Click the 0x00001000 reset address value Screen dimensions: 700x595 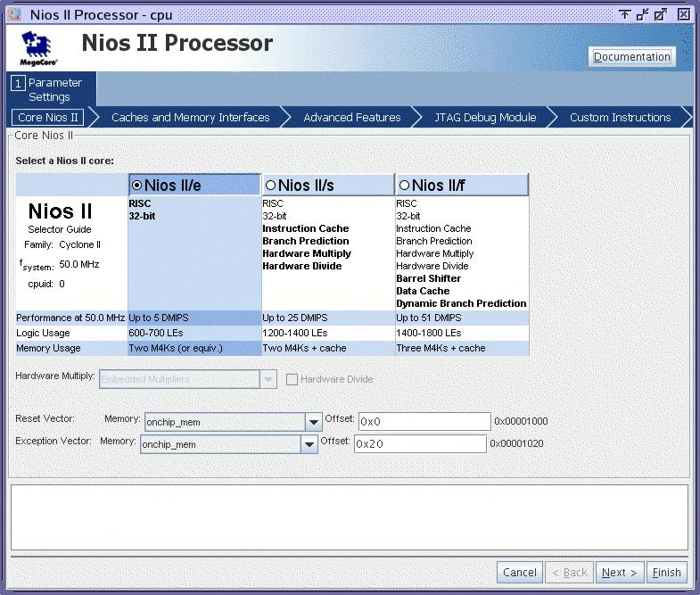pos(521,421)
